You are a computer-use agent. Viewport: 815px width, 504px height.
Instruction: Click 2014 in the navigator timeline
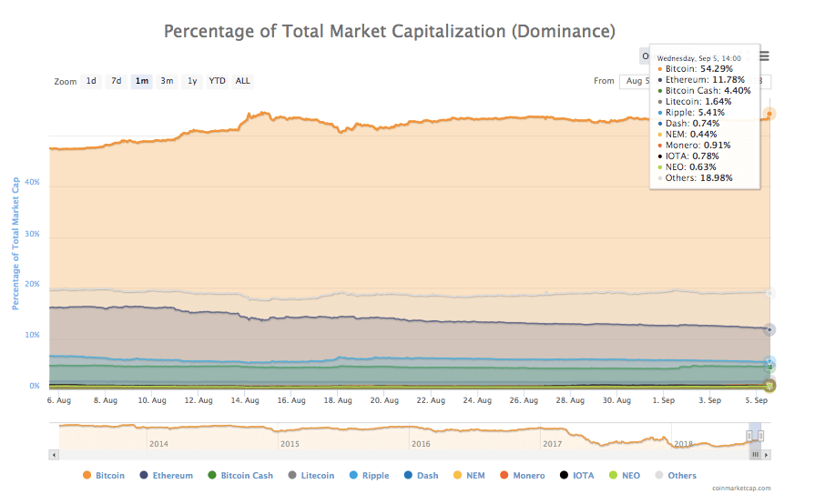(158, 444)
